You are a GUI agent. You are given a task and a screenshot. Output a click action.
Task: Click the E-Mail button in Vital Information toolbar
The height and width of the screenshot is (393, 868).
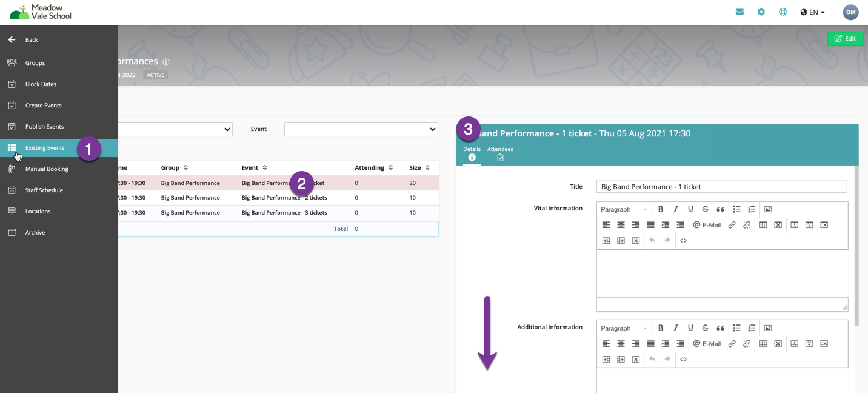click(707, 225)
